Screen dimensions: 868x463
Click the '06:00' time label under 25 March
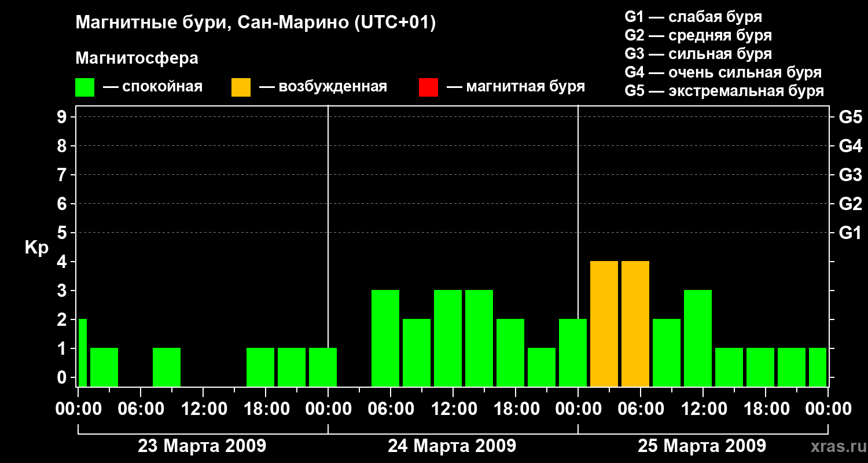pyautogui.click(x=641, y=409)
